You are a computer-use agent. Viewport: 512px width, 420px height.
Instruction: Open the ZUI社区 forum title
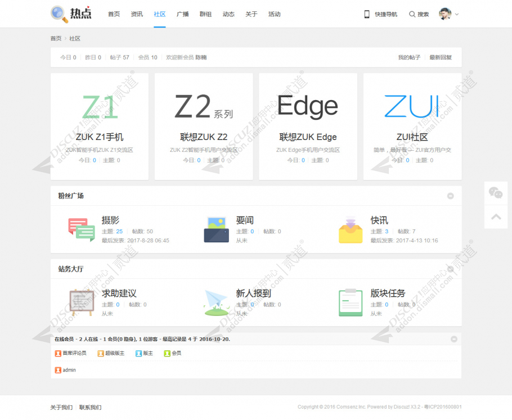pos(412,137)
